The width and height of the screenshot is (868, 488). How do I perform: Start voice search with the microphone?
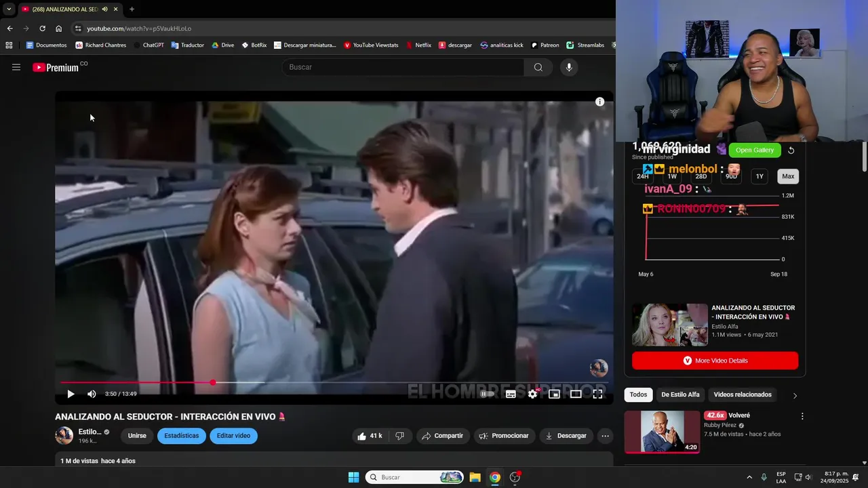tap(569, 67)
